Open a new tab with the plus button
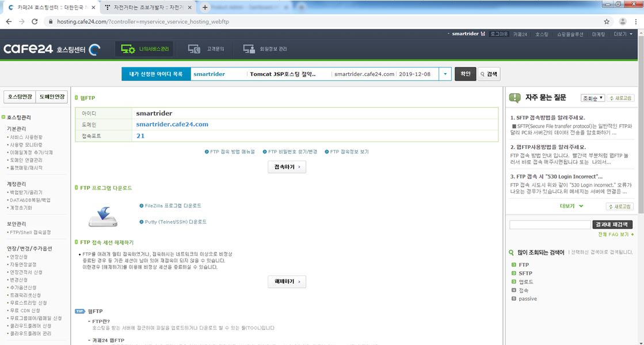The width and height of the screenshot is (644, 345). [x=204, y=7]
